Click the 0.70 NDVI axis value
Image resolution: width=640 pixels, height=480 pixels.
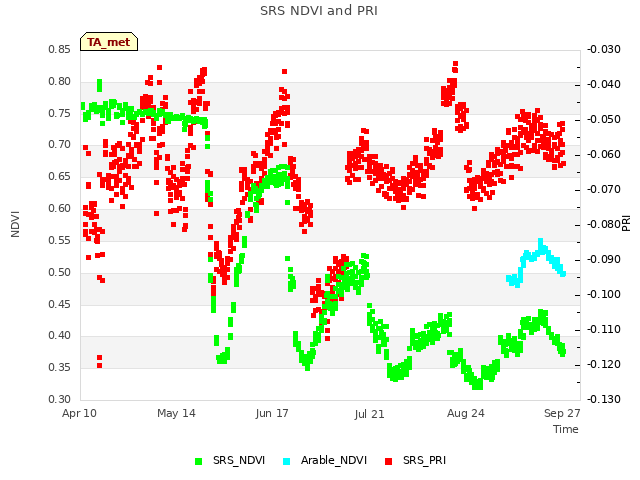60,144
